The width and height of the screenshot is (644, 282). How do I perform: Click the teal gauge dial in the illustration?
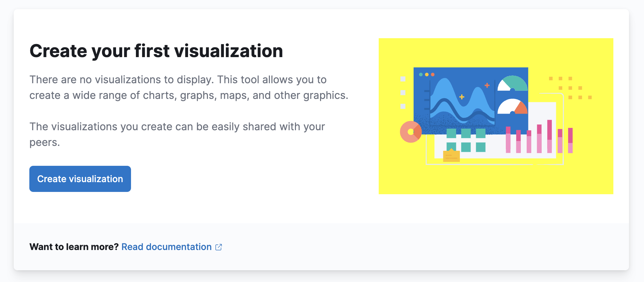(512, 83)
